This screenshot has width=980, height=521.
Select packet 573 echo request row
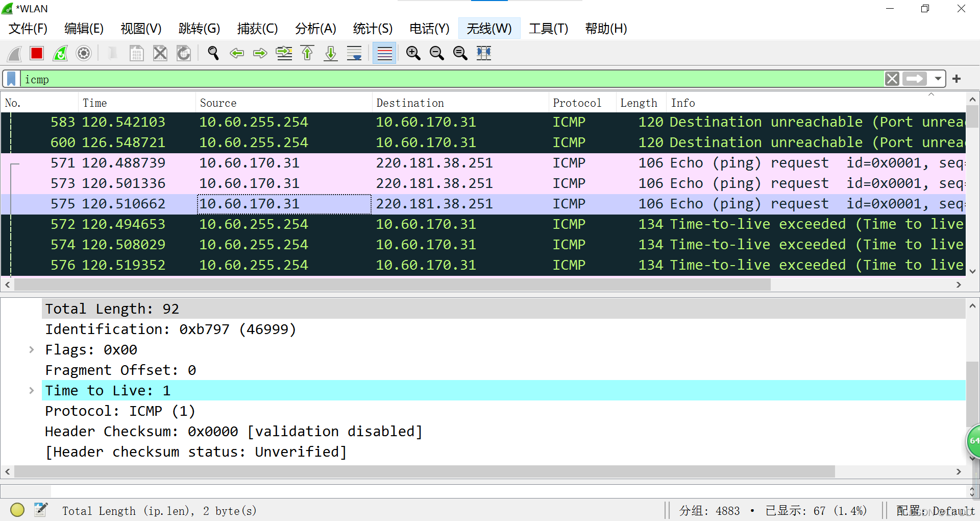pos(483,183)
